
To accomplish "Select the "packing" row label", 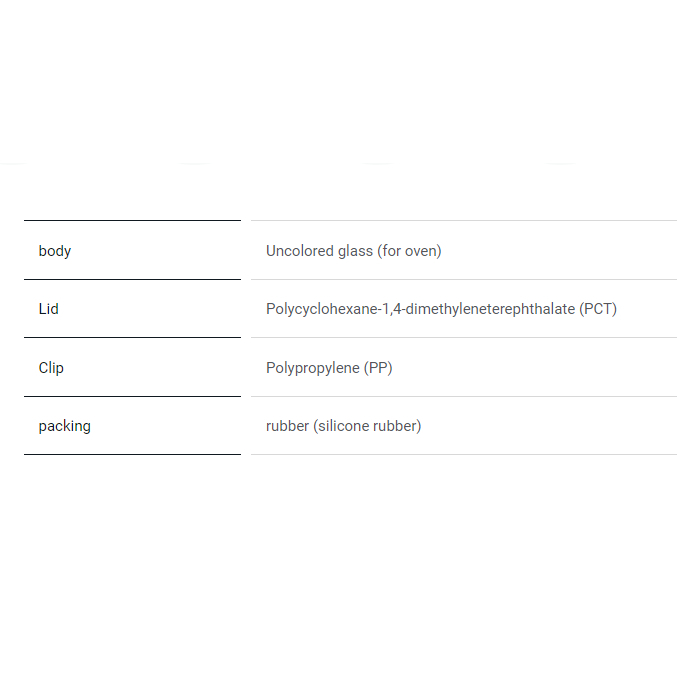I will tap(65, 426).
